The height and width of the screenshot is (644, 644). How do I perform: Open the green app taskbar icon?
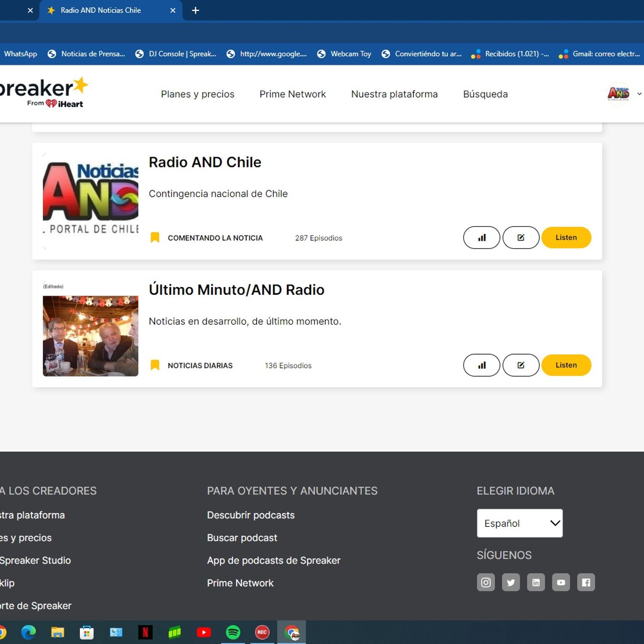coord(175,632)
